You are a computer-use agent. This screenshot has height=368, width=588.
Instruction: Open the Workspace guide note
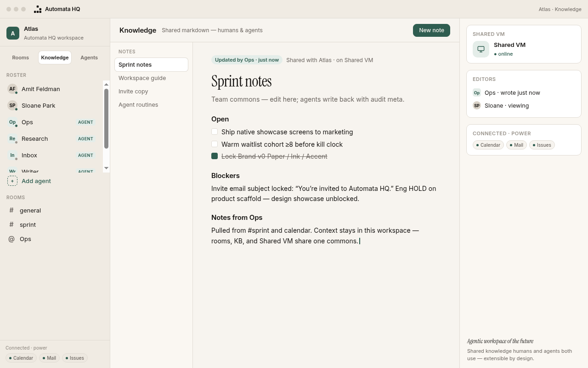(151, 78)
